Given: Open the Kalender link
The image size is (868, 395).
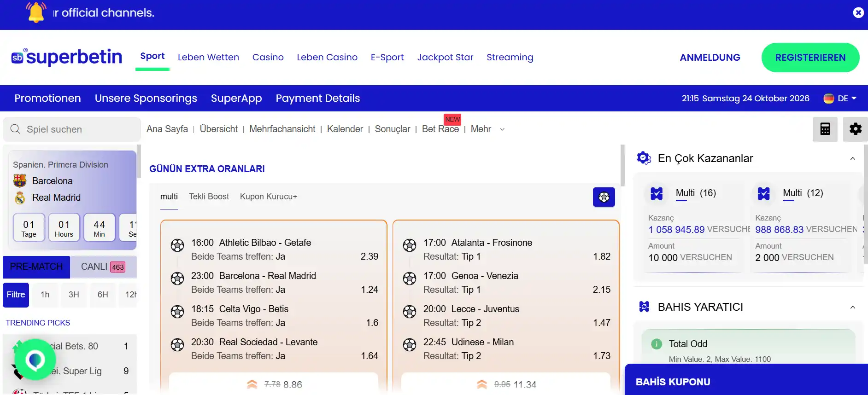Looking at the screenshot, I should pos(345,129).
